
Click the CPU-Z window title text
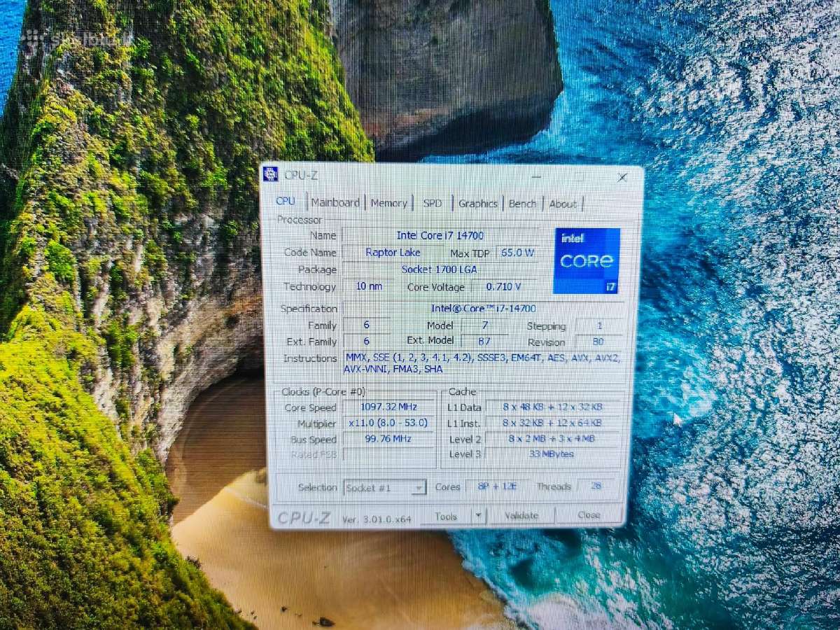(x=300, y=174)
